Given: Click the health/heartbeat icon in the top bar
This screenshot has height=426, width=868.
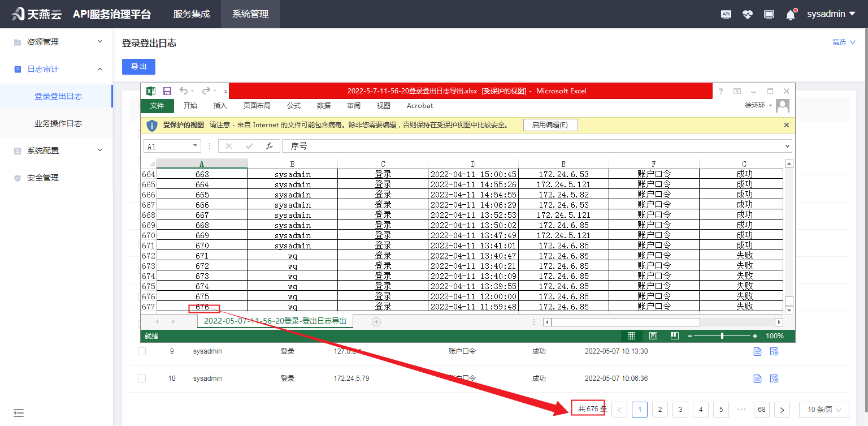Looking at the screenshot, I should 747,14.
